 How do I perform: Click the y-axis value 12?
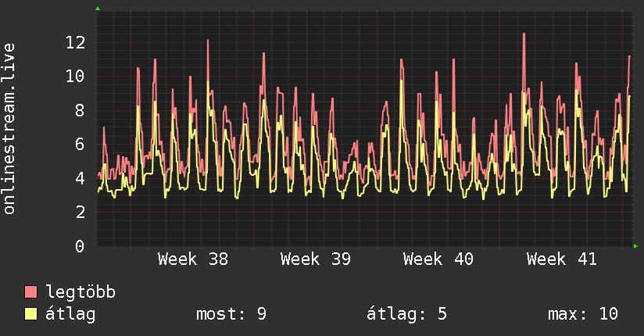click(75, 42)
